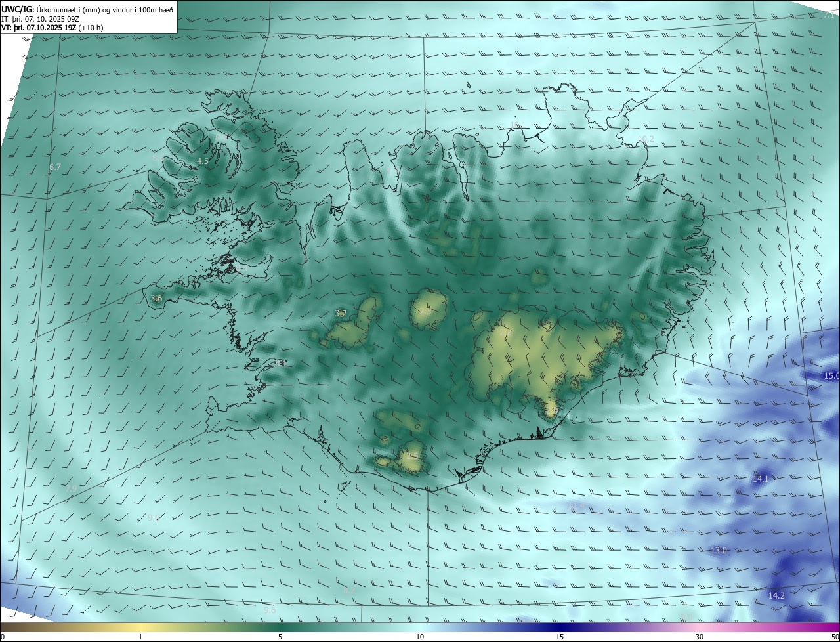Click the 5 tick on the color scale

(x=280, y=637)
